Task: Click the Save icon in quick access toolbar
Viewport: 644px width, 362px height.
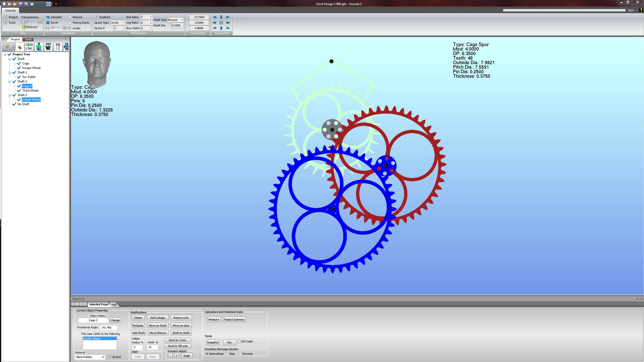Action: point(21,4)
